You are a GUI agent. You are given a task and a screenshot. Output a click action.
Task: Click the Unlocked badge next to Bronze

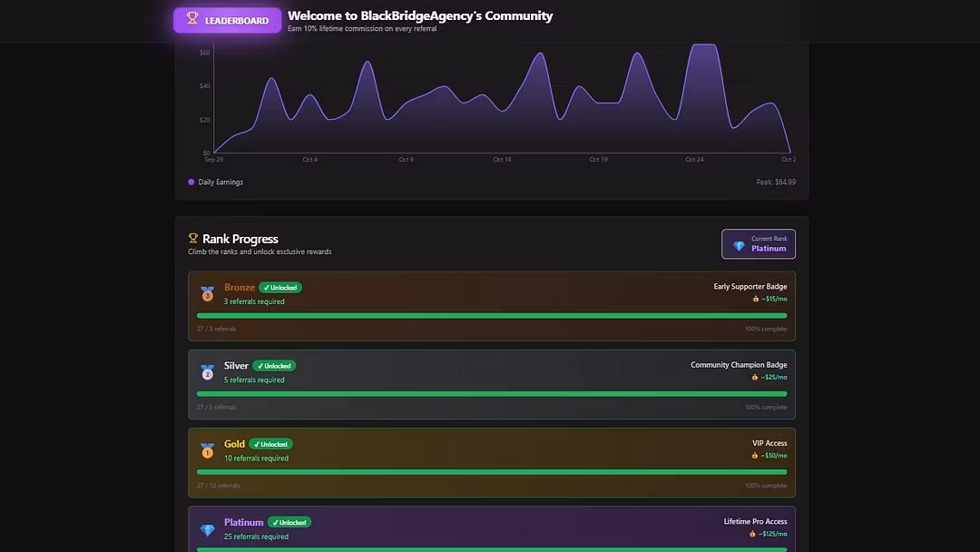point(280,288)
